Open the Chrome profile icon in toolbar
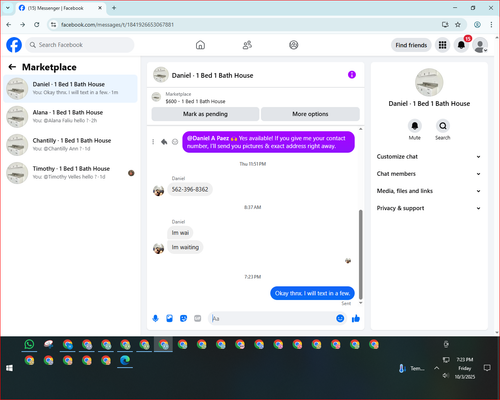 point(477,25)
